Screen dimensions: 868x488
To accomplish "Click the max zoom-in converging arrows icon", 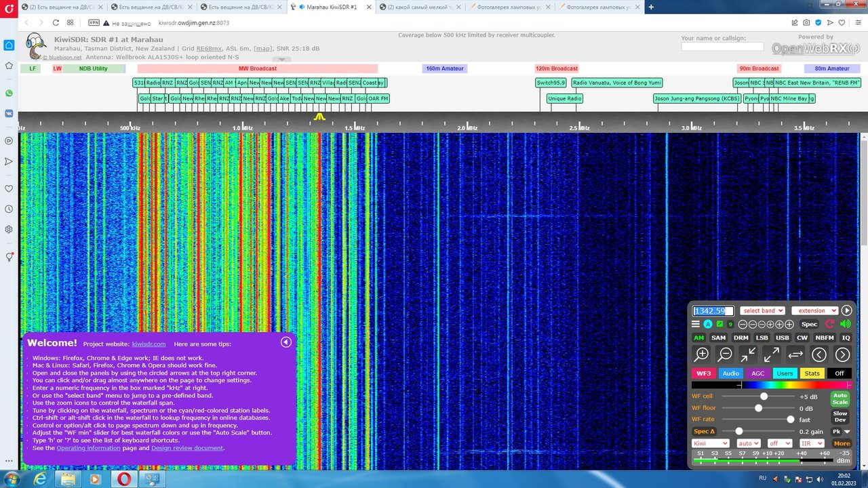I will click(748, 354).
